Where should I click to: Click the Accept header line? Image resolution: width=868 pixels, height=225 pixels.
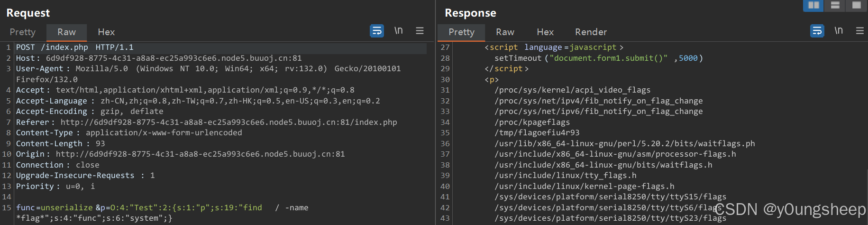pyautogui.click(x=185, y=90)
